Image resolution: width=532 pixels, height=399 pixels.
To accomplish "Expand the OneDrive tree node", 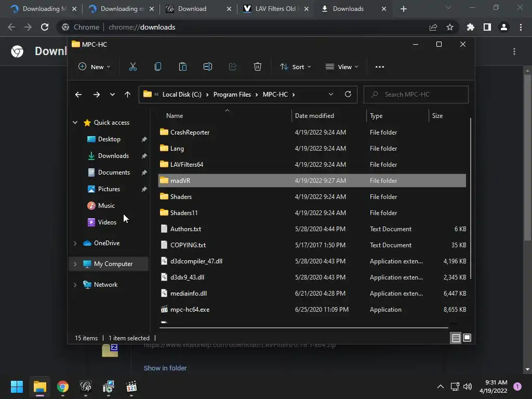I will [x=75, y=243].
